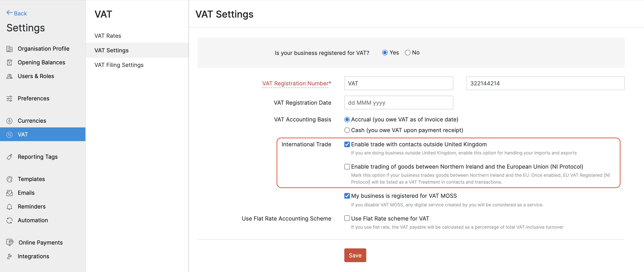Image resolution: width=644 pixels, height=272 pixels.
Task: Click the Automation refresh icon
Action: click(10, 220)
